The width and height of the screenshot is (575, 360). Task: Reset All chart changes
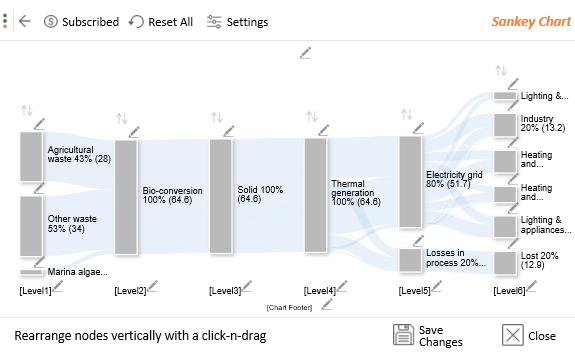tap(161, 22)
